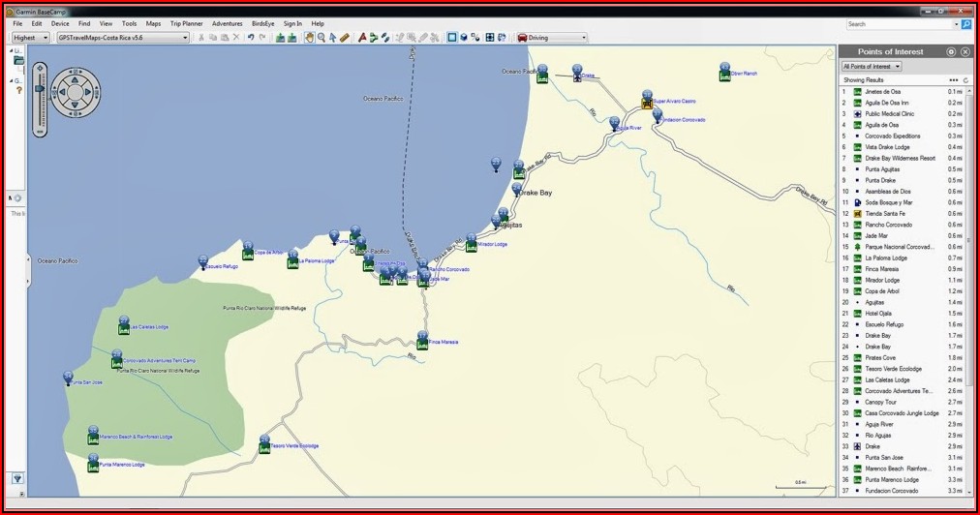Viewport: 980px width, 515px height.
Task: Open the Trip Planner menu
Action: click(187, 23)
